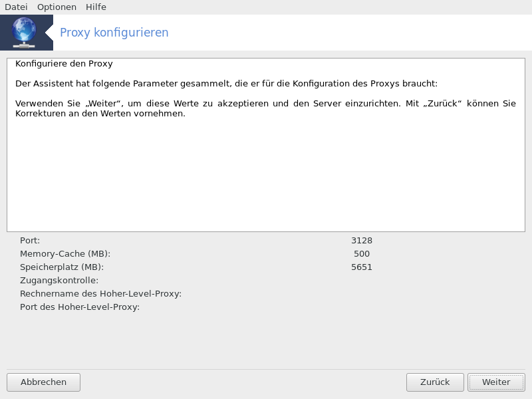Click the paragraph starting Verwenden Sie Weiter
Screen dimensions: 532x399
(x=265, y=108)
